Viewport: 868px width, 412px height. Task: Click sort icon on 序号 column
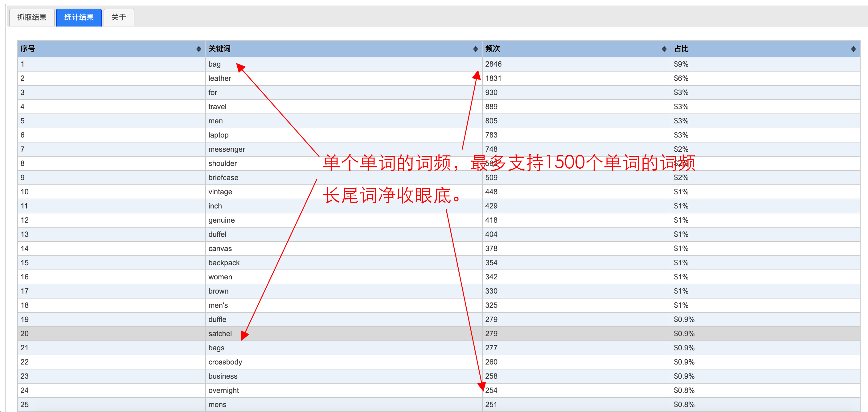click(199, 49)
